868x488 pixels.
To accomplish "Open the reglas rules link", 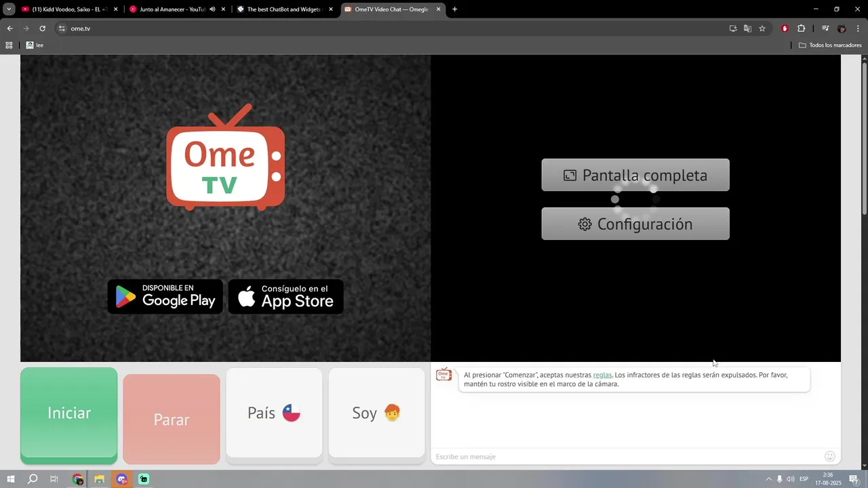I will (602, 375).
